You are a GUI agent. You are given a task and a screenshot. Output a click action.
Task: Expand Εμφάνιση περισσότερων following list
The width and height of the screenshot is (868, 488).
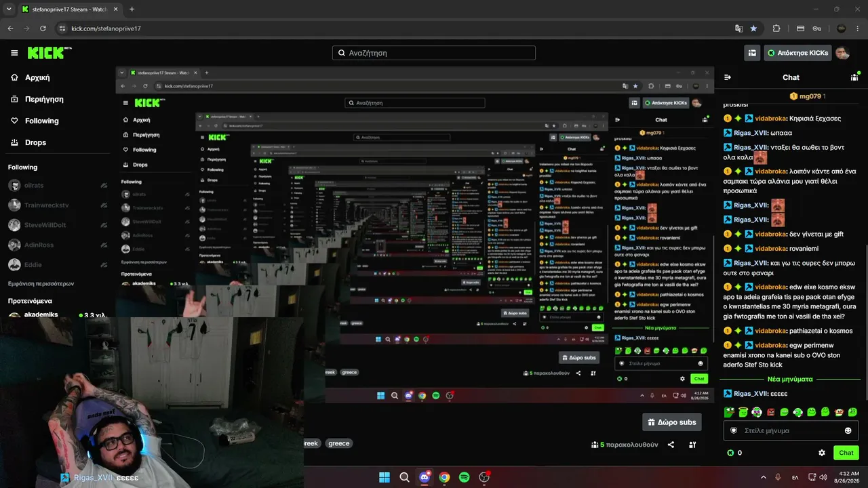(41, 283)
